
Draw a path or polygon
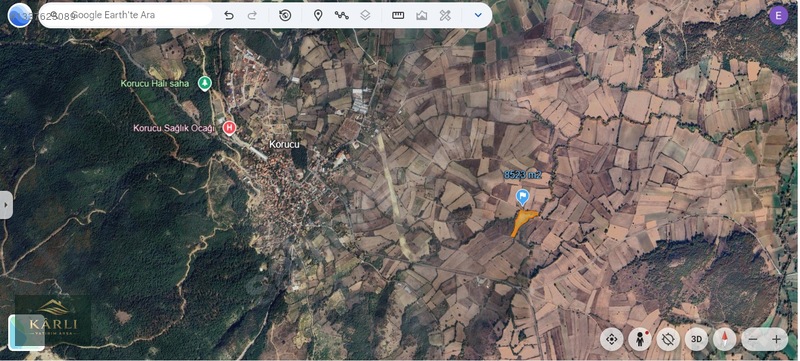point(341,15)
